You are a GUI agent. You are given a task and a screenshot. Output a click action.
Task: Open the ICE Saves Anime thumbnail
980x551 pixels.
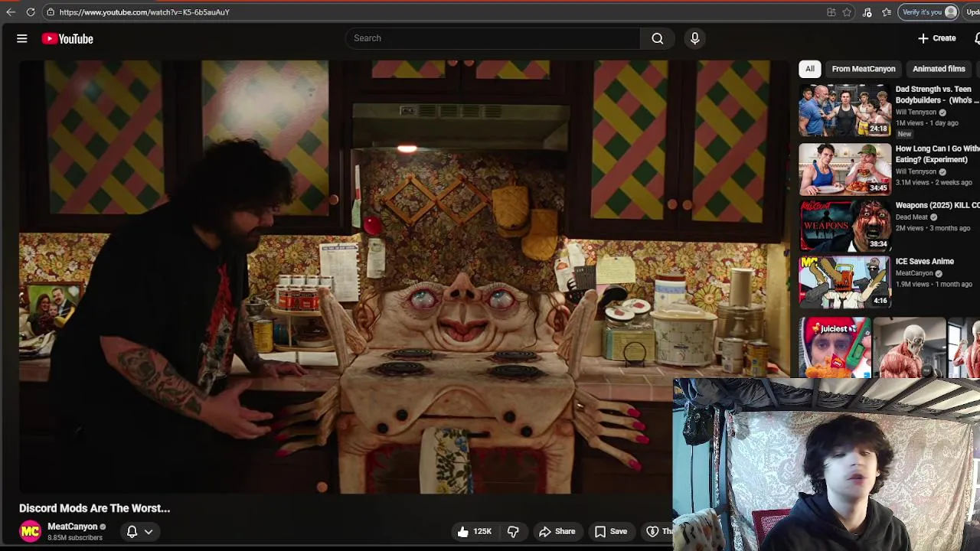(x=844, y=282)
